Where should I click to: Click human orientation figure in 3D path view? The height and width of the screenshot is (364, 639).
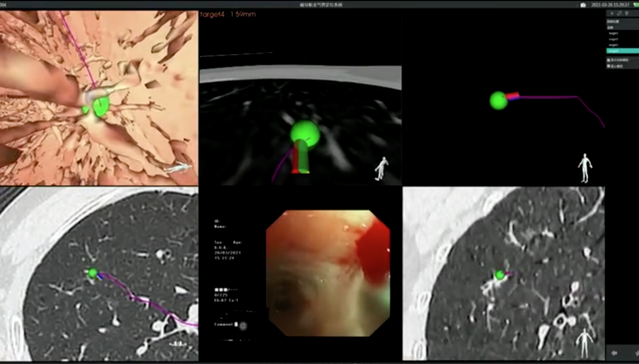584,168
